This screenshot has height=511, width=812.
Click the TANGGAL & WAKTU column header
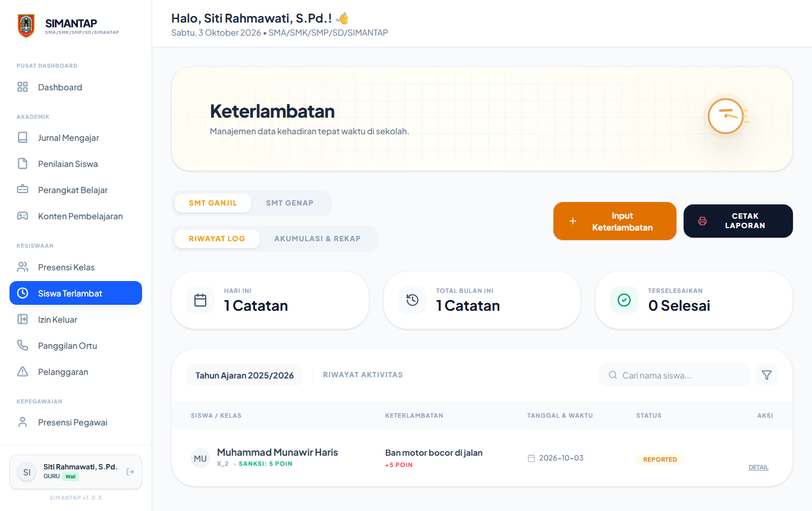[560, 415]
